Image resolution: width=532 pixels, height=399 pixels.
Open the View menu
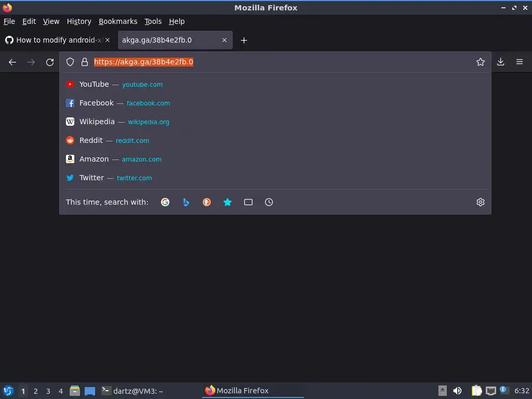[51, 21]
